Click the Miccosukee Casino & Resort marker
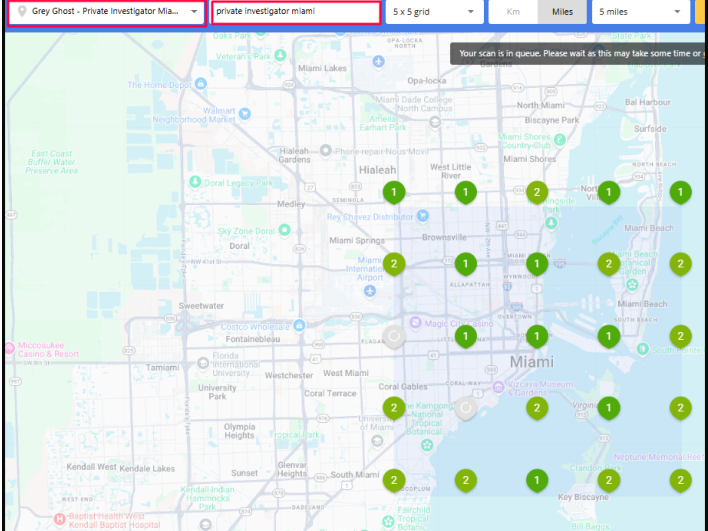 pos(9,348)
